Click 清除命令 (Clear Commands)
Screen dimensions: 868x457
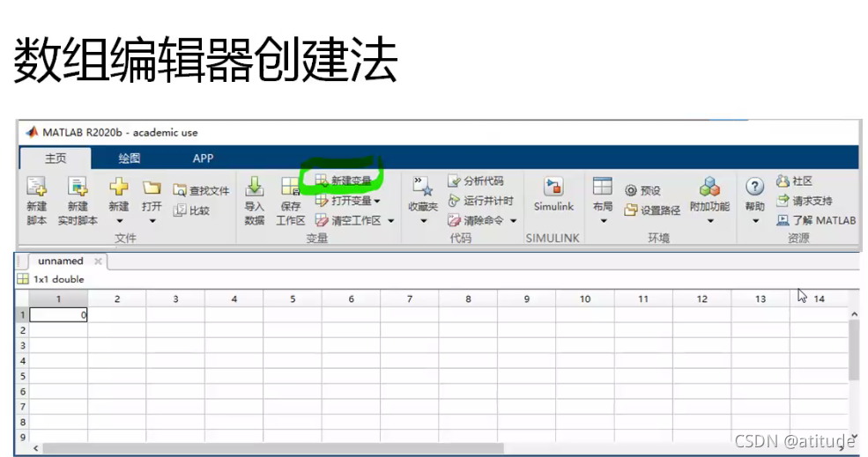tap(476, 221)
